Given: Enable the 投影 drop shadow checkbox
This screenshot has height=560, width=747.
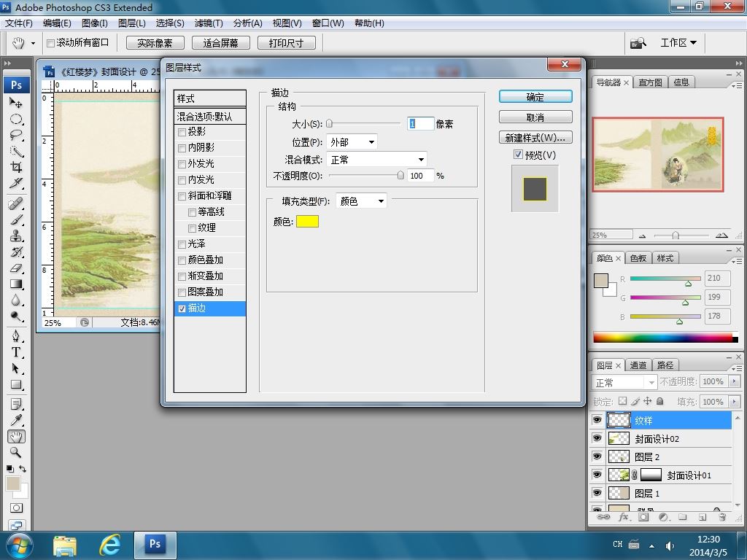Looking at the screenshot, I should coord(182,132).
